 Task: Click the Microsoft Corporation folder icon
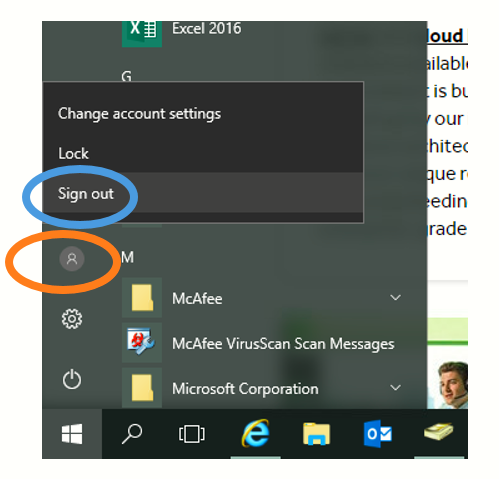(x=142, y=387)
